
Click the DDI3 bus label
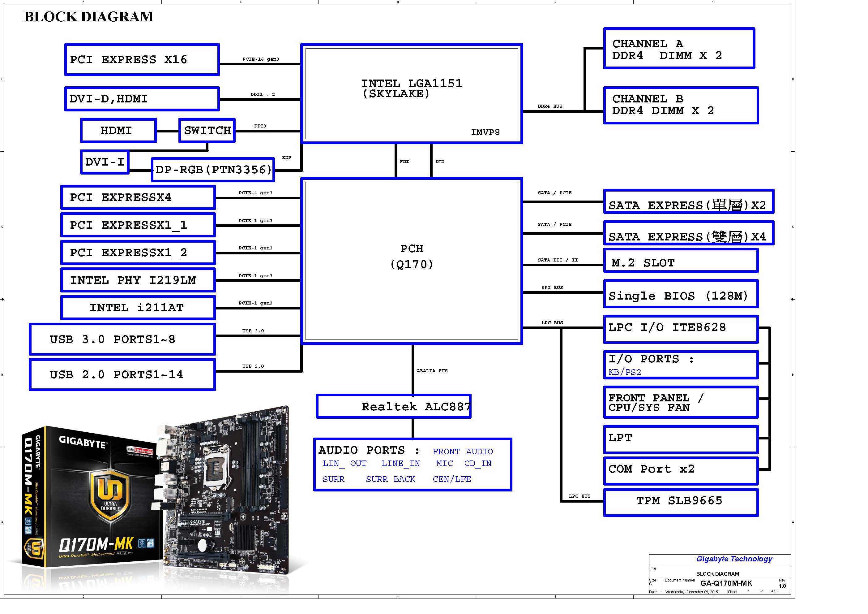260,126
